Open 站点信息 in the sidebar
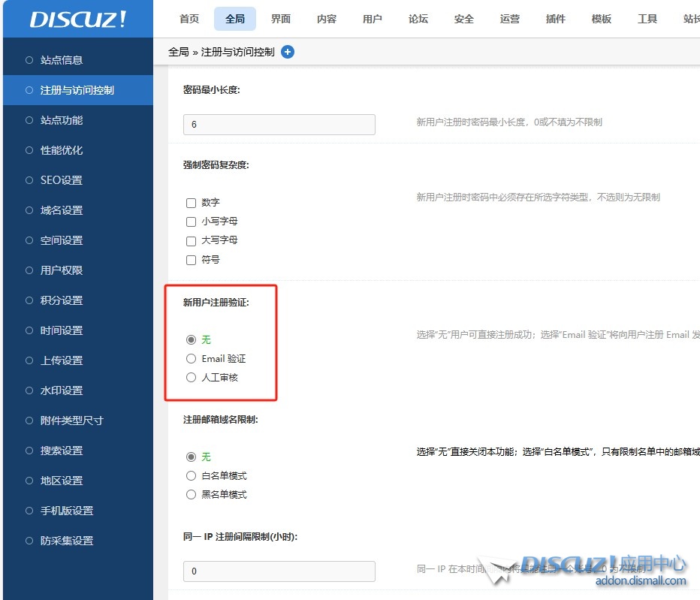 click(x=62, y=60)
